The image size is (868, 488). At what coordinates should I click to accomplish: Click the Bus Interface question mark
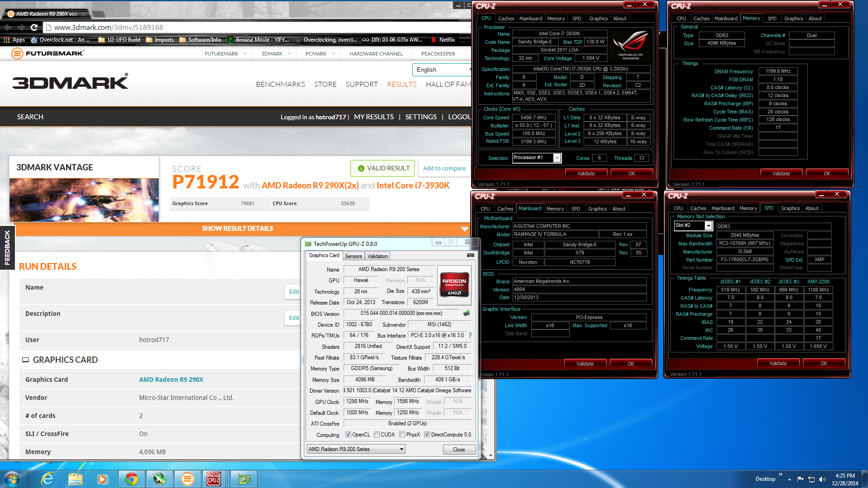point(470,335)
